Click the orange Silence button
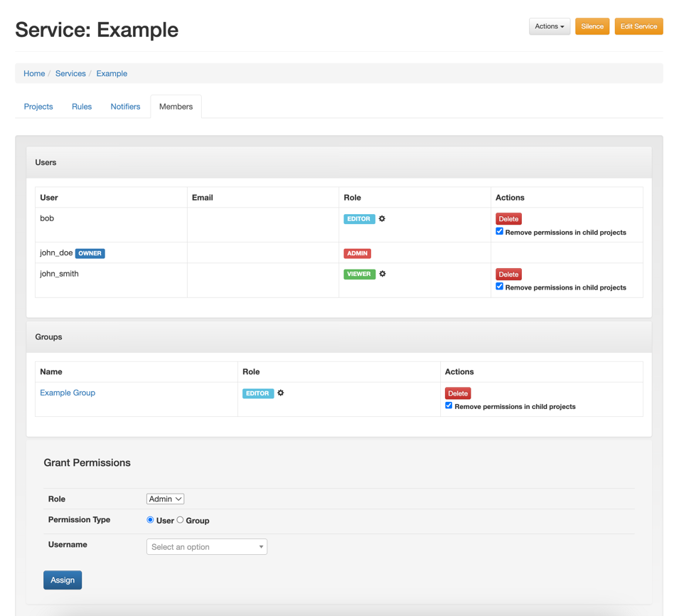The height and width of the screenshot is (616, 679). pyautogui.click(x=592, y=26)
